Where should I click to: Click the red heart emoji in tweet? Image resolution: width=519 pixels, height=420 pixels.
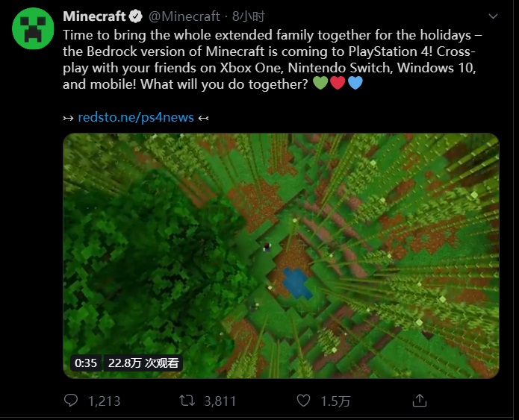click(338, 84)
